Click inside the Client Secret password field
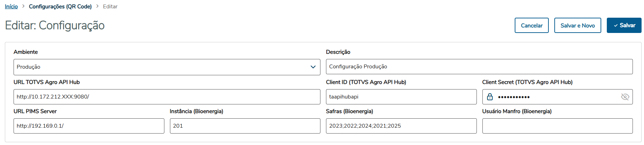Viewport: 644px width, 145px height. pos(556,97)
